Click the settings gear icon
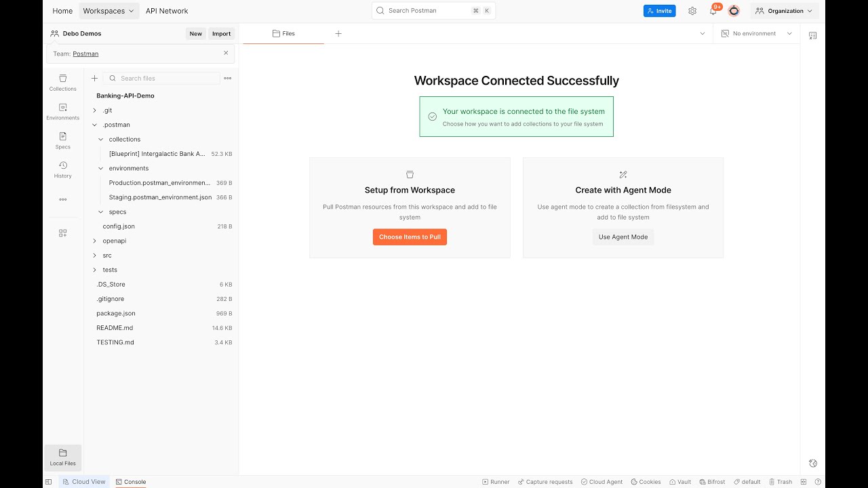Viewport: 868px width, 488px height. 692,11
